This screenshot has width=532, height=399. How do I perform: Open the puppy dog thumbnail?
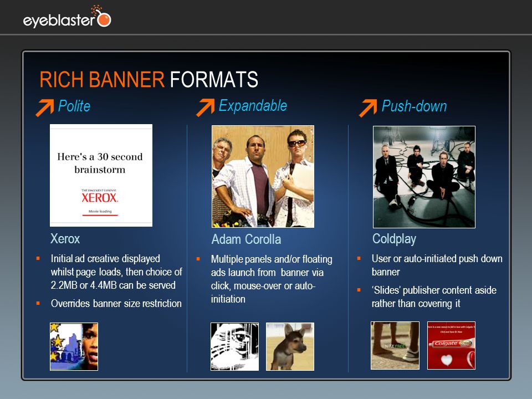pyautogui.click(x=290, y=346)
